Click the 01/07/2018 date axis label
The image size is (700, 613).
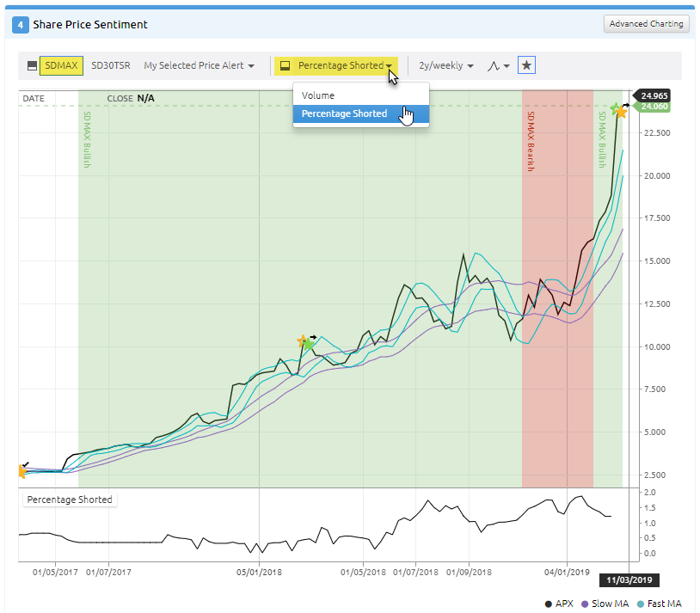415,572
